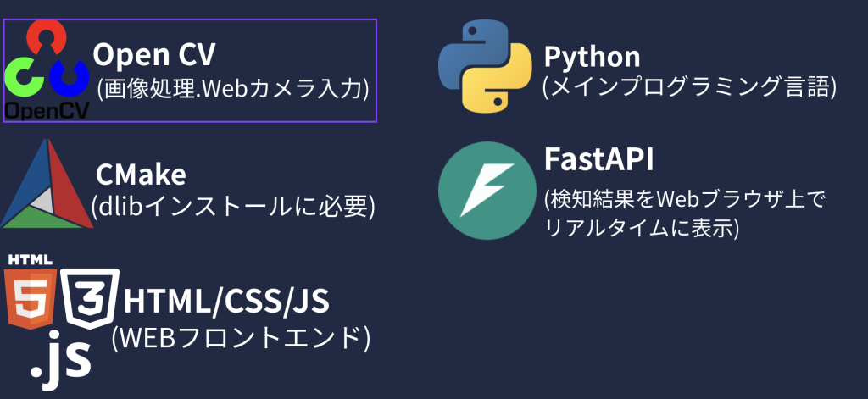Screen dimensions: 868x399
Task: Select the "(メインプログラミング言語)" caption
Action: click(x=688, y=86)
